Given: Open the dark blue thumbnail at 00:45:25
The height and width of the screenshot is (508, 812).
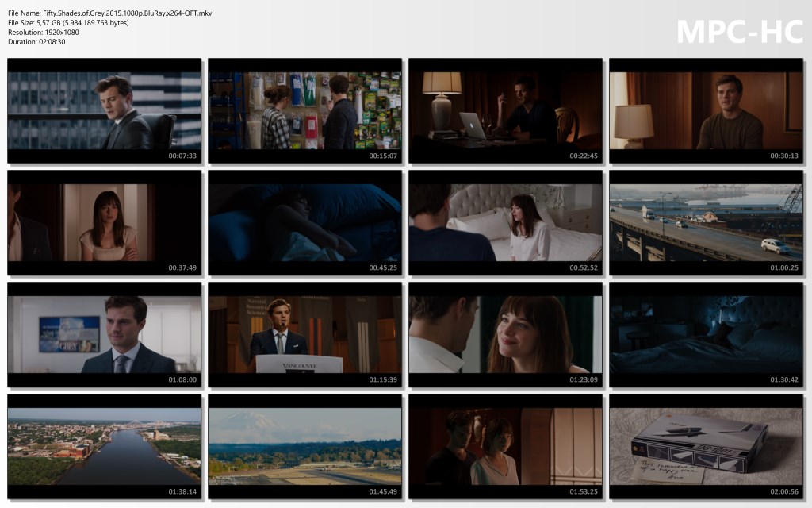Looking at the screenshot, I should (x=304, y=223).
